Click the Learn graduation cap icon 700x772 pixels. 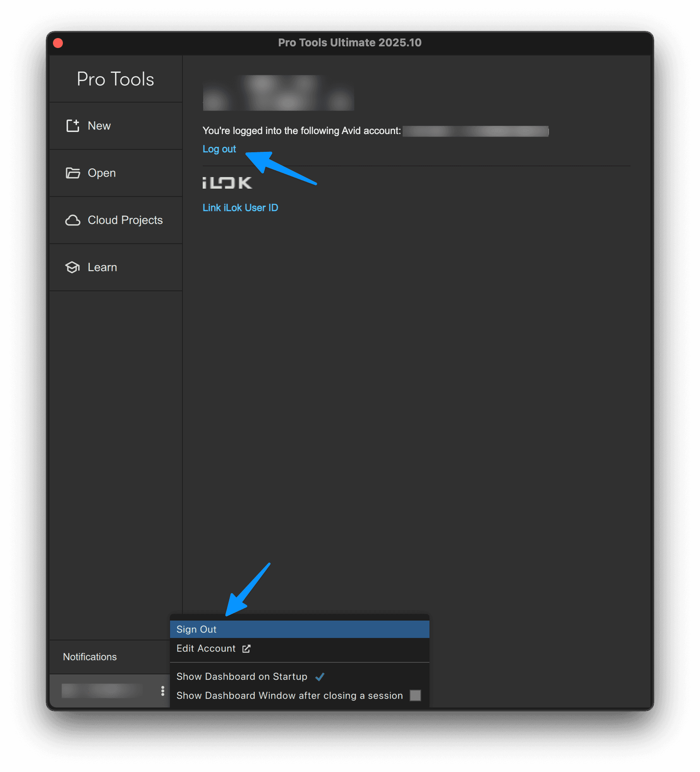tap(73, 267)
